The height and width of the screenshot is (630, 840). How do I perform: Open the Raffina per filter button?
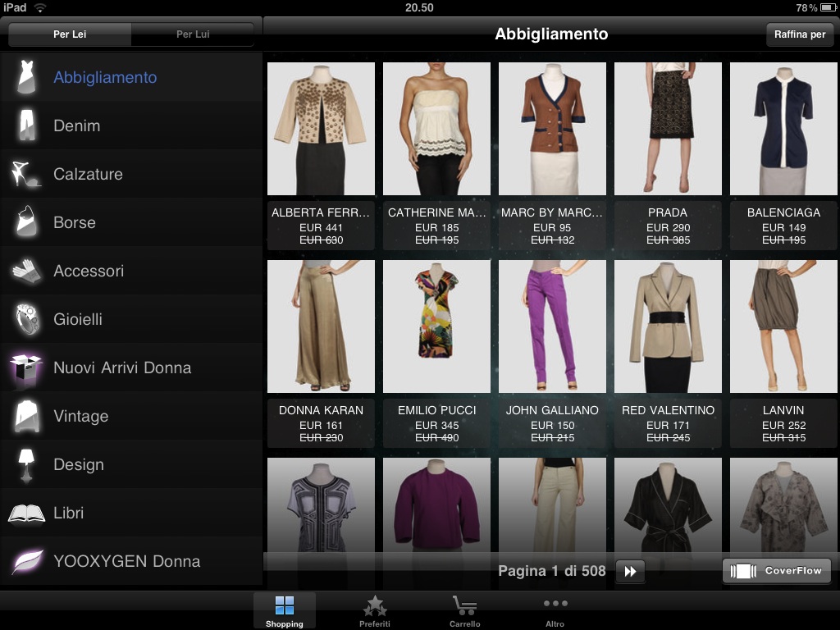point(800,34)
